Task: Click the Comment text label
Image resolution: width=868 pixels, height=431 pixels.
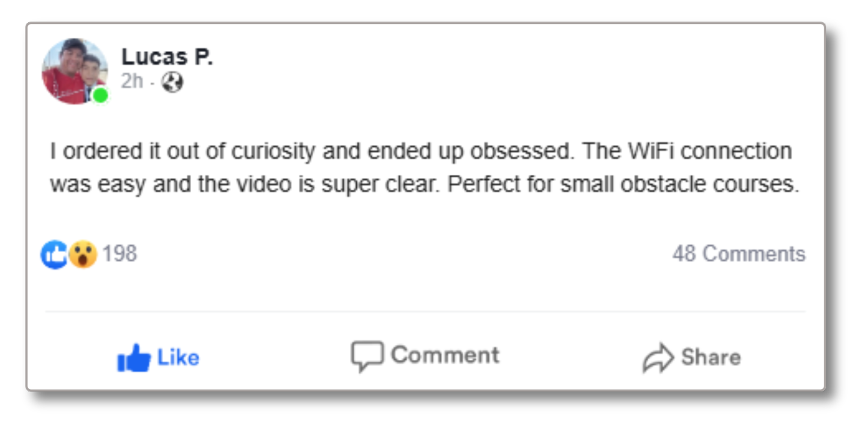Action: click(x=445, y=355)
